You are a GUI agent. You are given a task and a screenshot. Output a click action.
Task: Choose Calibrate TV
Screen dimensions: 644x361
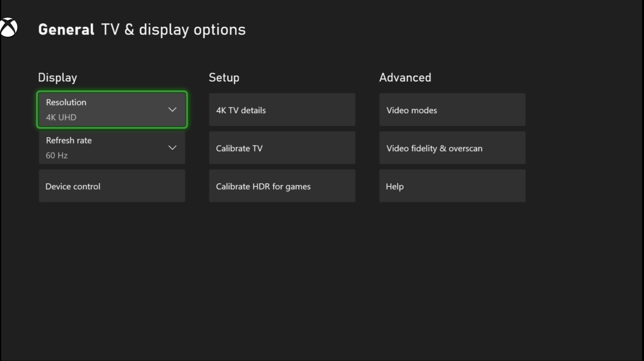click(x=282, y=148)
